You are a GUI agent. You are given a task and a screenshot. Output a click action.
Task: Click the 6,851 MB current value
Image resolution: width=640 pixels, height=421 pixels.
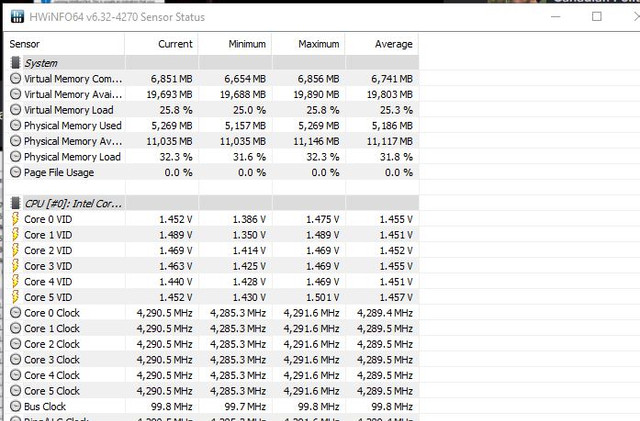pyautogui.click(x=171, y=79)
